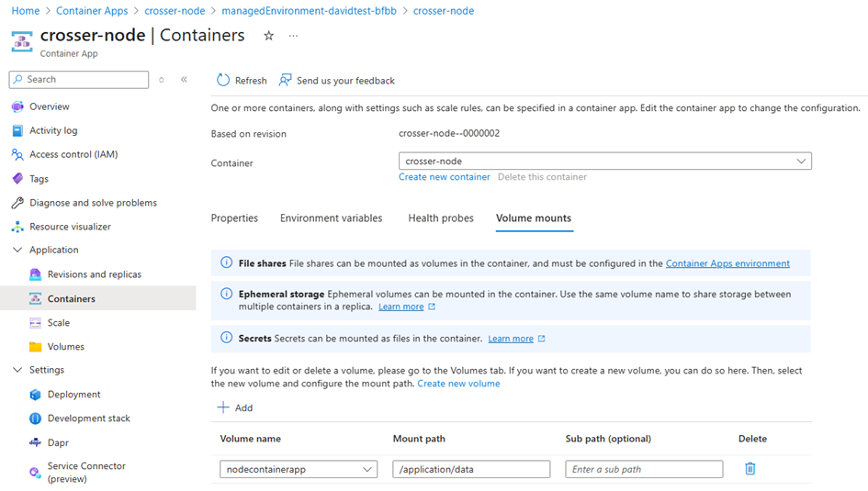
Task: Collapse the Application section in sidebar
Action: point(17,250)
